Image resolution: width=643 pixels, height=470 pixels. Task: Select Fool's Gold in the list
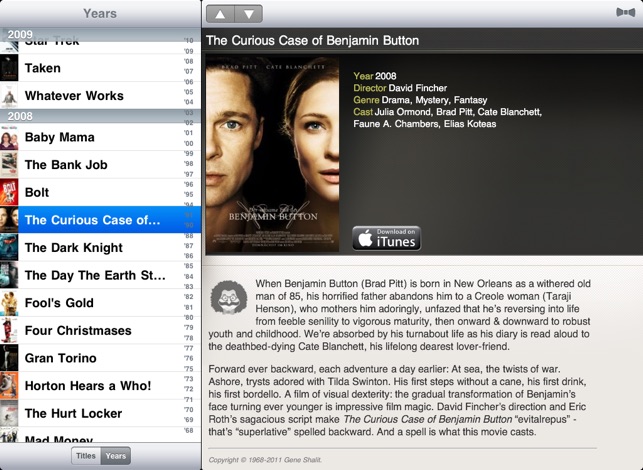coord(100,303)
